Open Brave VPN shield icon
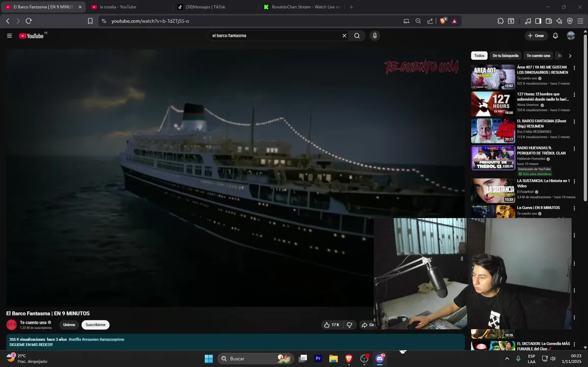Screen dimensions: 588x367 [570, 21]
